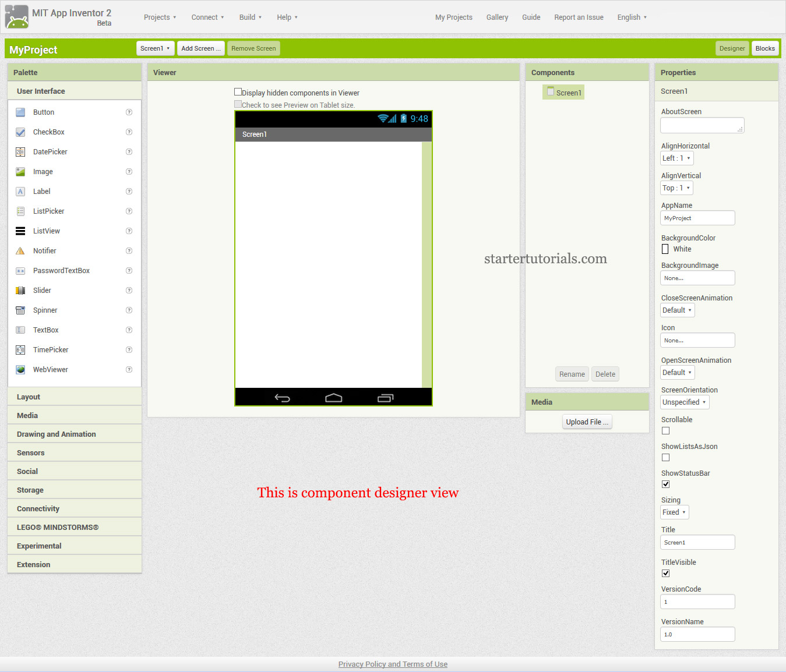Viewport: 786px width, 672px height.
Task: Click the AppName field showing MyProject
Action: coord(697,217)
